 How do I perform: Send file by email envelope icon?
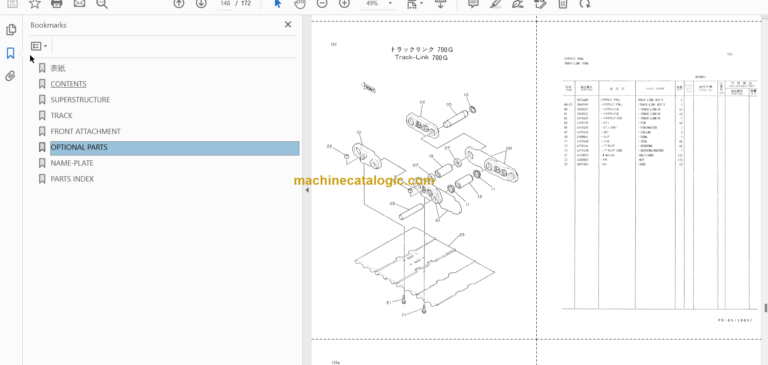click(x=79, y=3)
